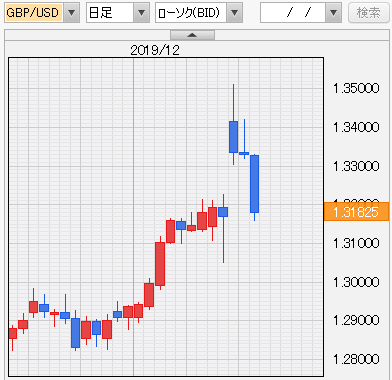Click the empty date input field
Image resolution: width=392 pixels, height=380 pixels.
click(x=293, y=13)
